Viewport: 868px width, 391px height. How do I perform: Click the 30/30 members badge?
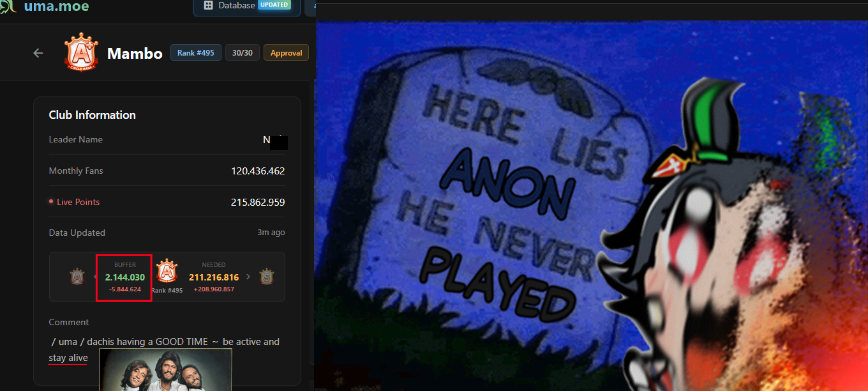tap(242, 52)
